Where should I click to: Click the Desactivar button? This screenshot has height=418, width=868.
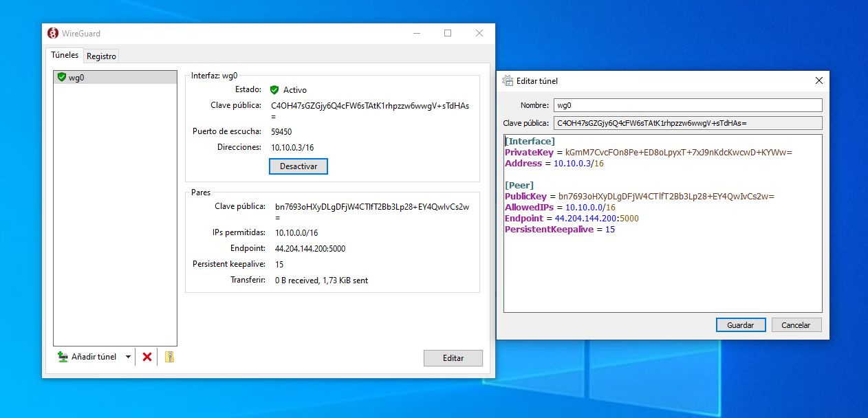[x=299, y=166]
